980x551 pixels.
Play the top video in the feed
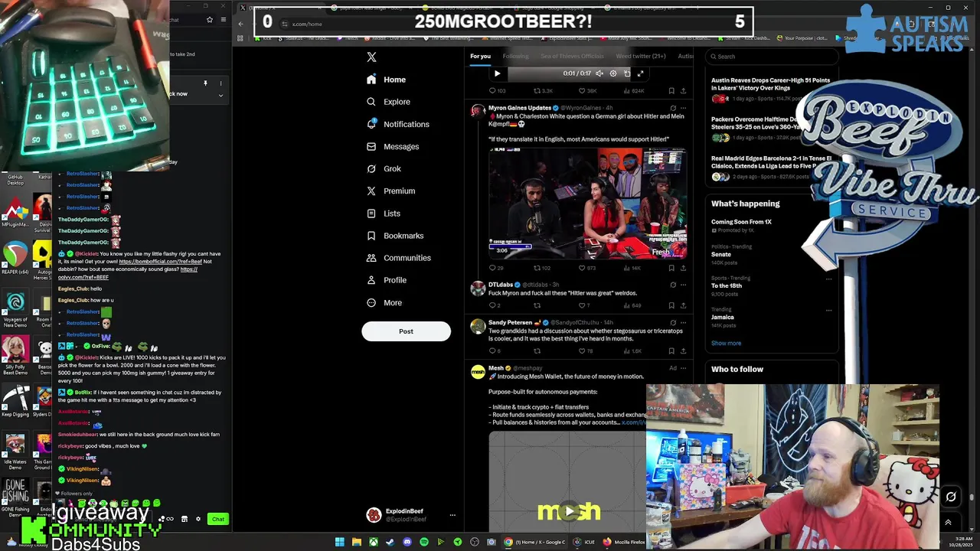click(x=497, y=73)
